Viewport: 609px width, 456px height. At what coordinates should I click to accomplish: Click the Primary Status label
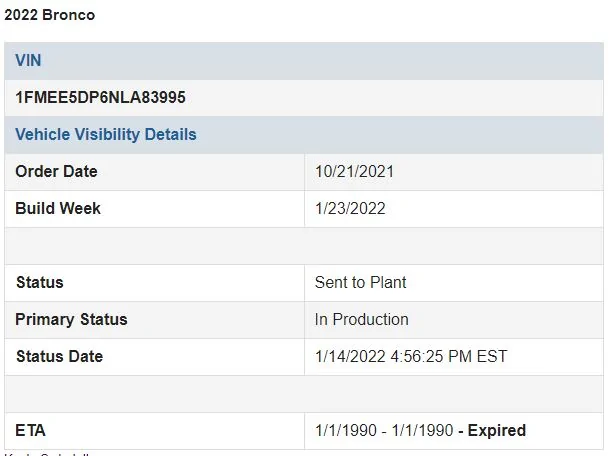tap(71, 319)
